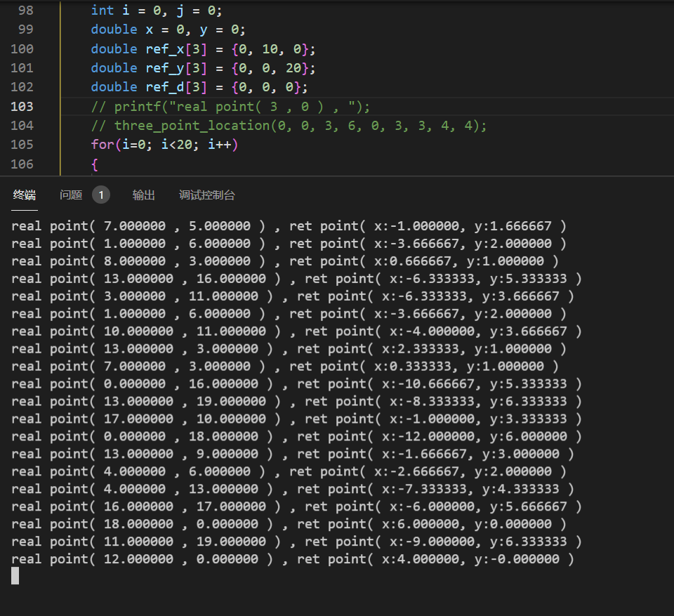674x616 pixels.
Task: Click terminal row real point 17.000000, 10.000000
Action: pos(296,419)
